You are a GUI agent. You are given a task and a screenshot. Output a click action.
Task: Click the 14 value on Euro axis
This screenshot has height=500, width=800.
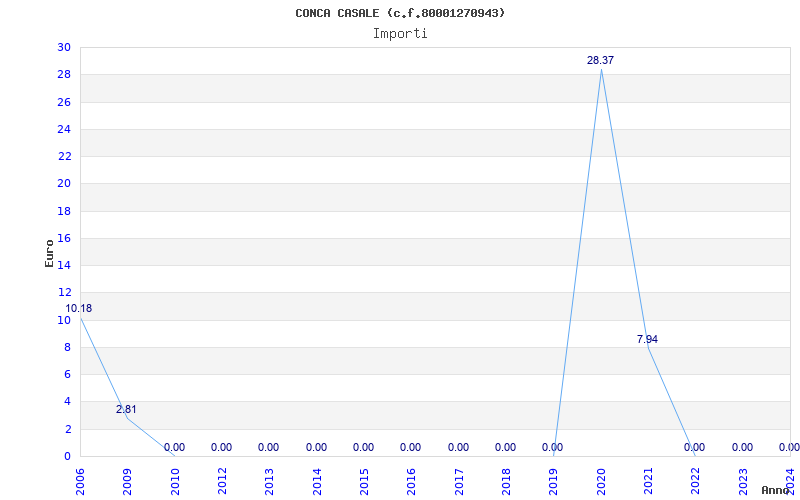(x=64, y=265)
